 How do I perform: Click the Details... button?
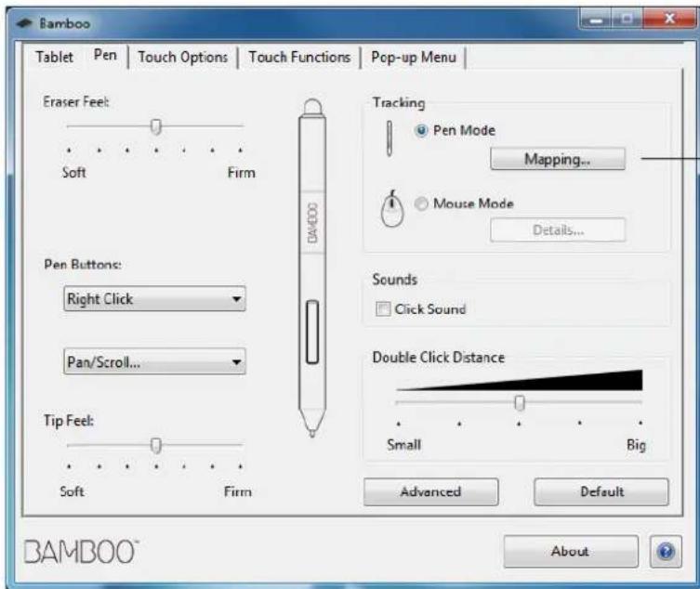point(558,229)
